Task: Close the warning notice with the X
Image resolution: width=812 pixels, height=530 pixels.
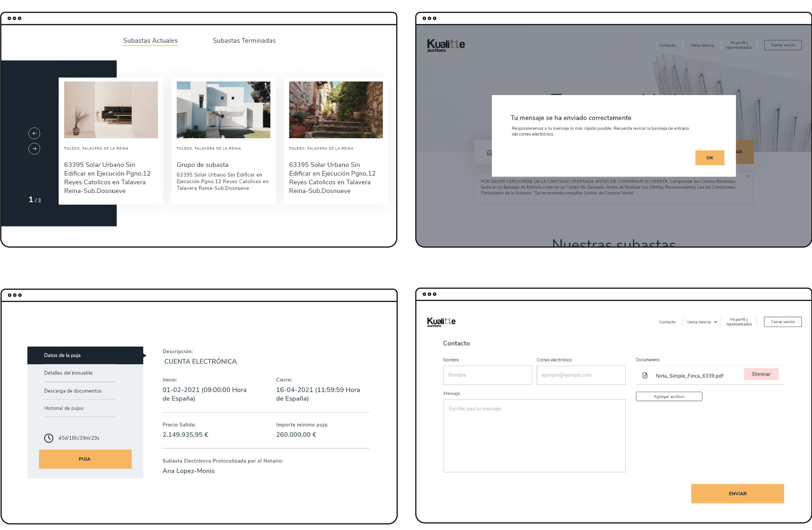Action: [748, 176]
